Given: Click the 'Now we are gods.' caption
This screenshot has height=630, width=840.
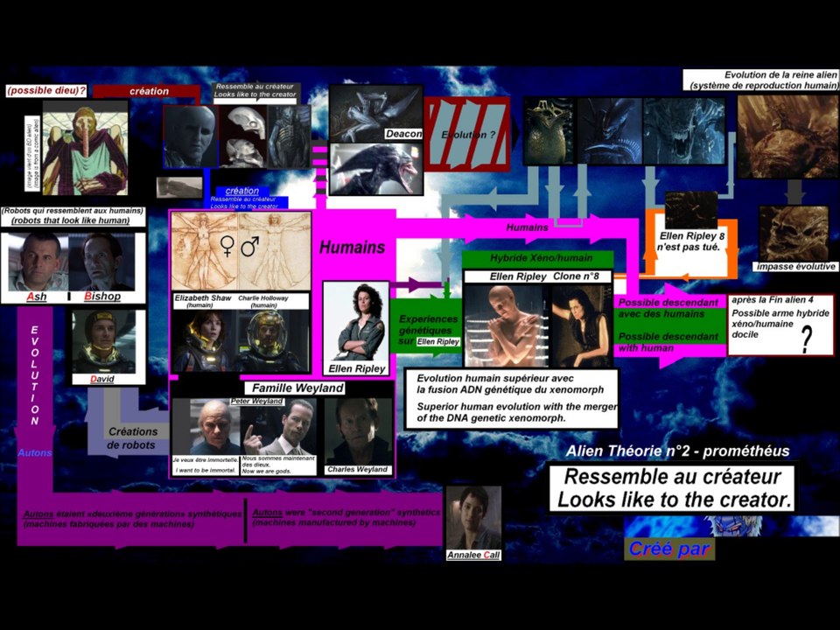Looking at the screenshot, I should point(267,472).
